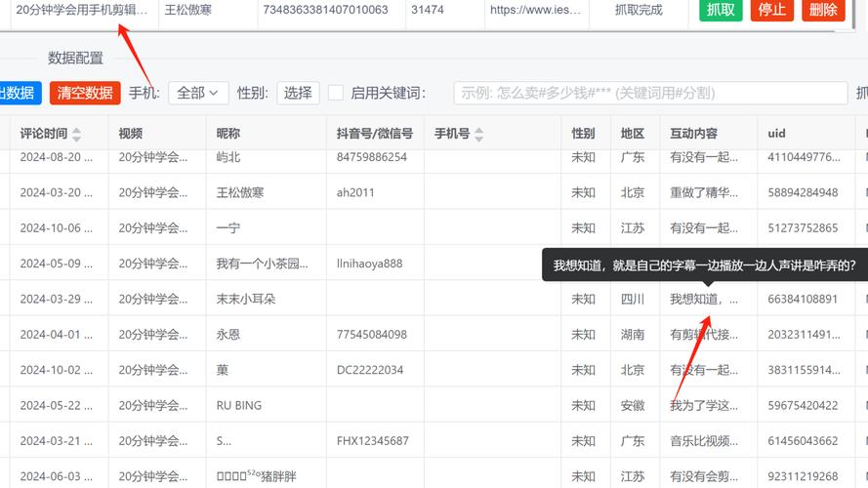Click the green 抓取 button

click(x=721, y=10)
